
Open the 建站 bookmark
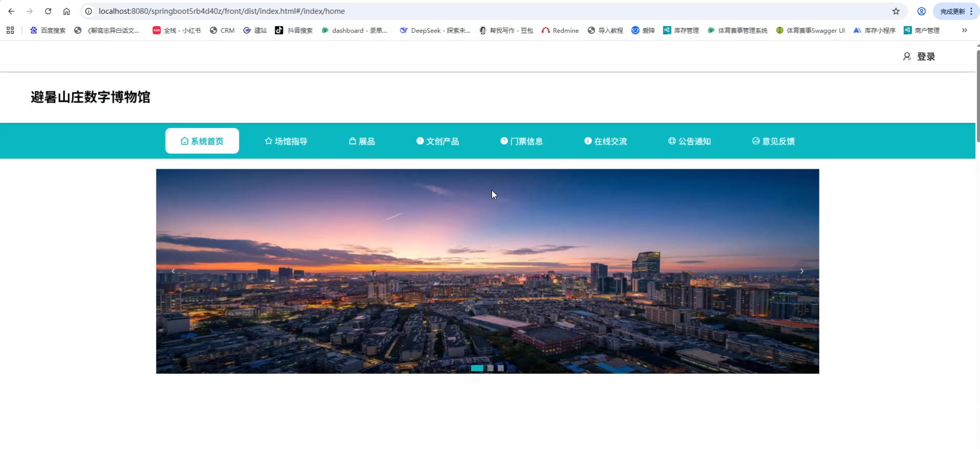point(255,30)
